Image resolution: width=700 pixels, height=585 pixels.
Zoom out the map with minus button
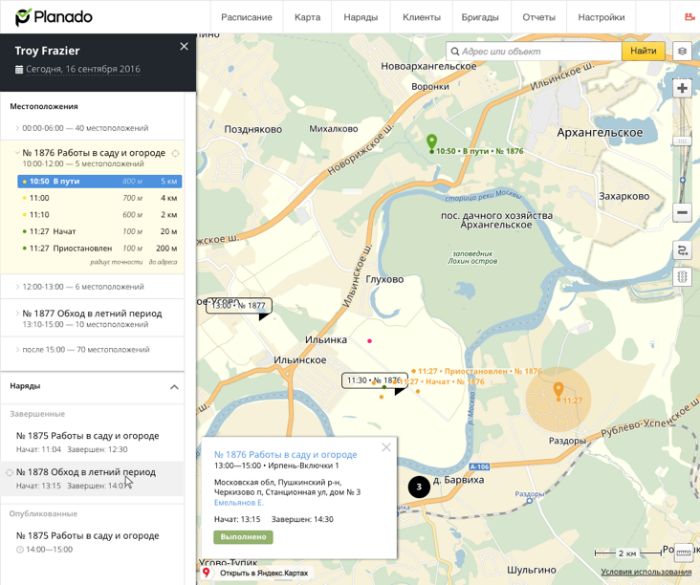click(x=682, y=213)
